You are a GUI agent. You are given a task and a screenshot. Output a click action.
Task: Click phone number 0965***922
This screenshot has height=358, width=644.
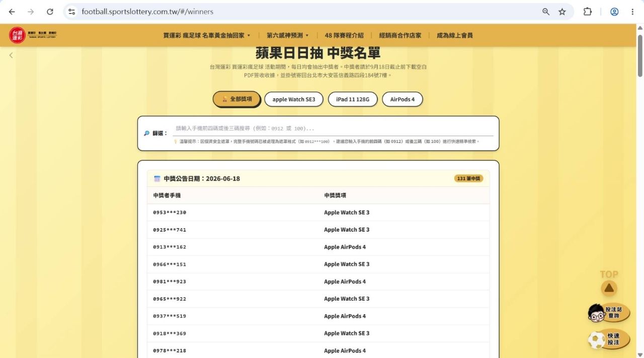coord(170,299)
